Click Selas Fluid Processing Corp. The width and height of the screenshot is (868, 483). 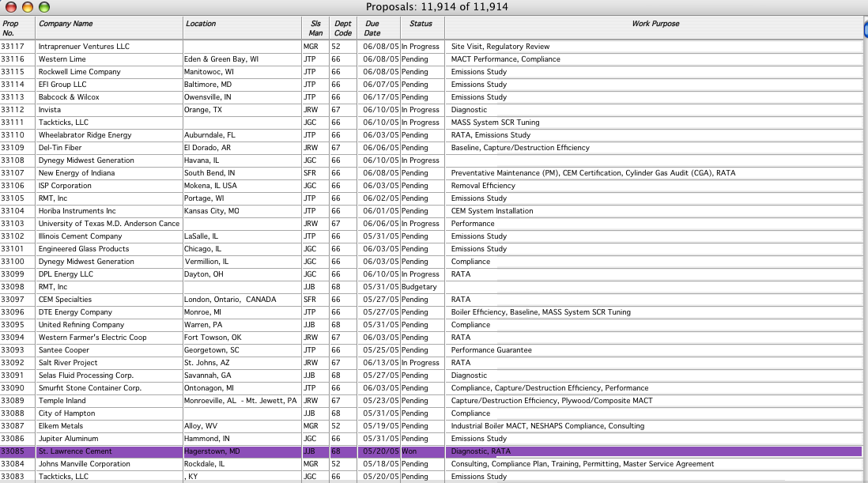click(x=86, y=375)
